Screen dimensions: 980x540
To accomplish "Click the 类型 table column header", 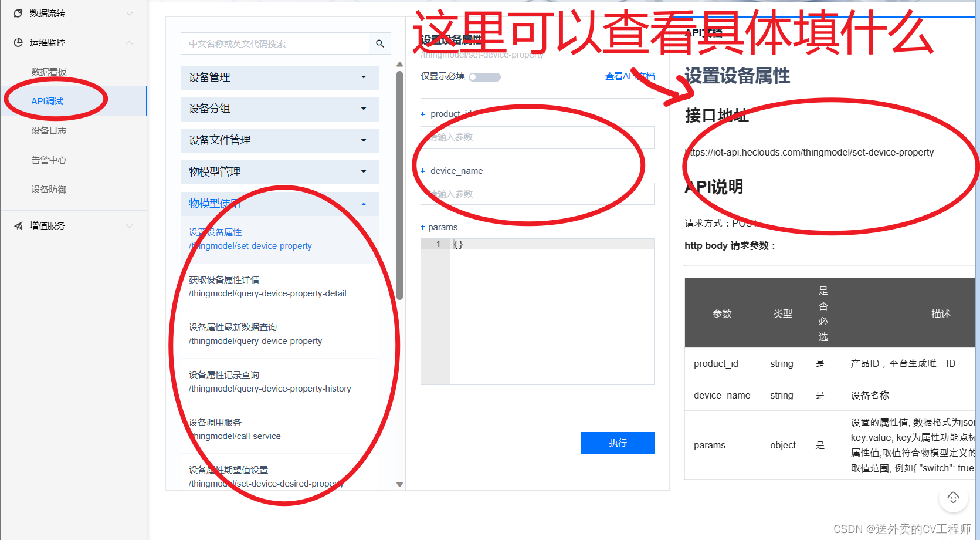I will (x=783, y=313).
